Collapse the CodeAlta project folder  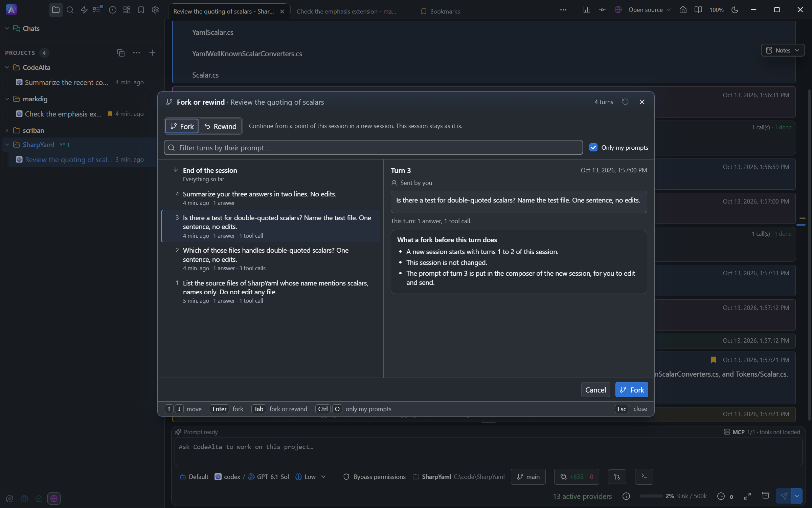[x=7, y=67]
